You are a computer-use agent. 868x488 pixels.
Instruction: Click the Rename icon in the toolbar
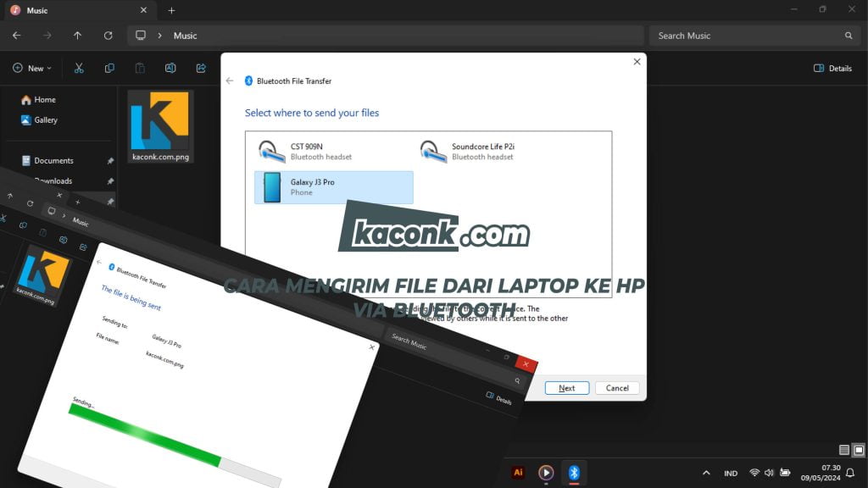(x=170, y=68)
